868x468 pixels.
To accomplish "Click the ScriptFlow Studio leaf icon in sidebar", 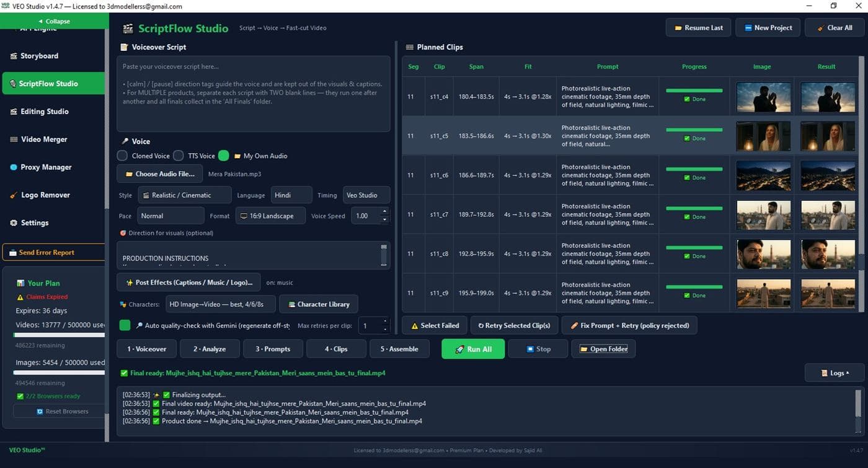I will click(x=12, y=84).
